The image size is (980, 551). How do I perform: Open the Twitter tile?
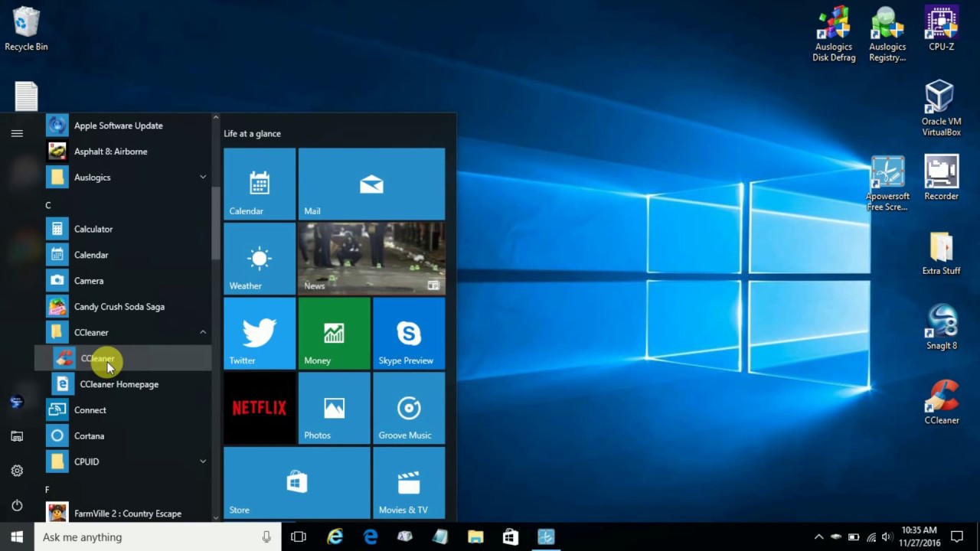(x=260, y=333)
